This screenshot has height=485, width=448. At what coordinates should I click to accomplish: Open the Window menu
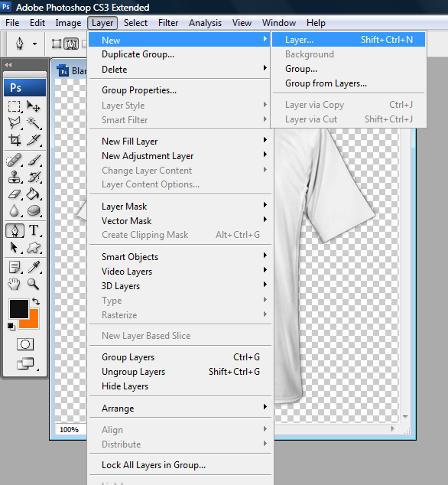click(279, 23)
